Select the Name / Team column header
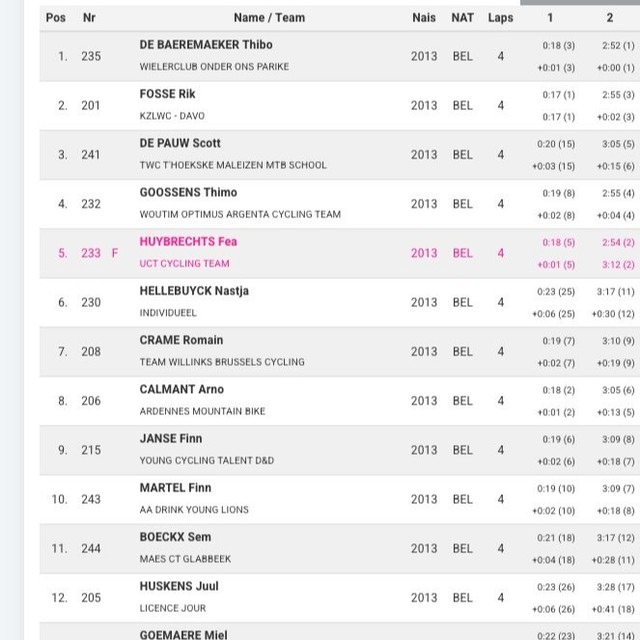 (x=269, y=18)
